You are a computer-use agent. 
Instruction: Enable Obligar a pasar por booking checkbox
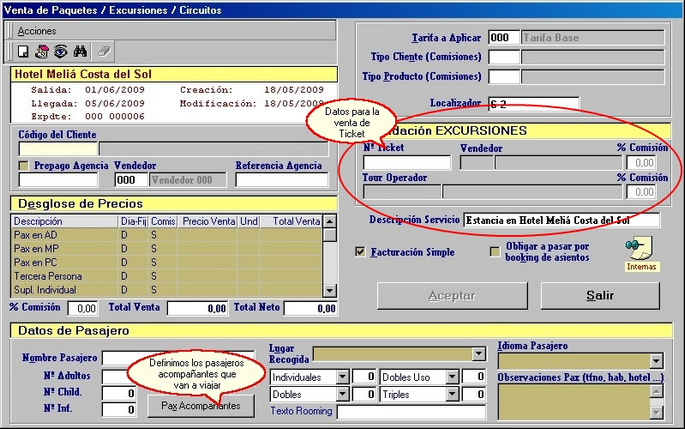(494, 252)
